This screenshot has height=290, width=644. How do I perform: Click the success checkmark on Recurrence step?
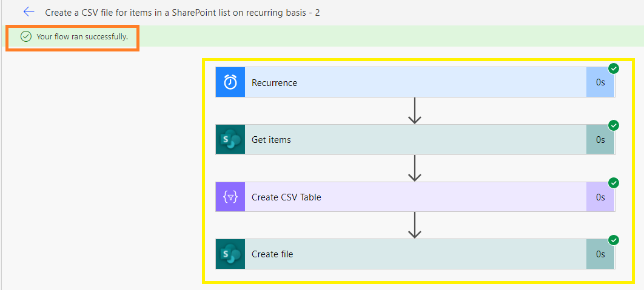tap(614, 68)
